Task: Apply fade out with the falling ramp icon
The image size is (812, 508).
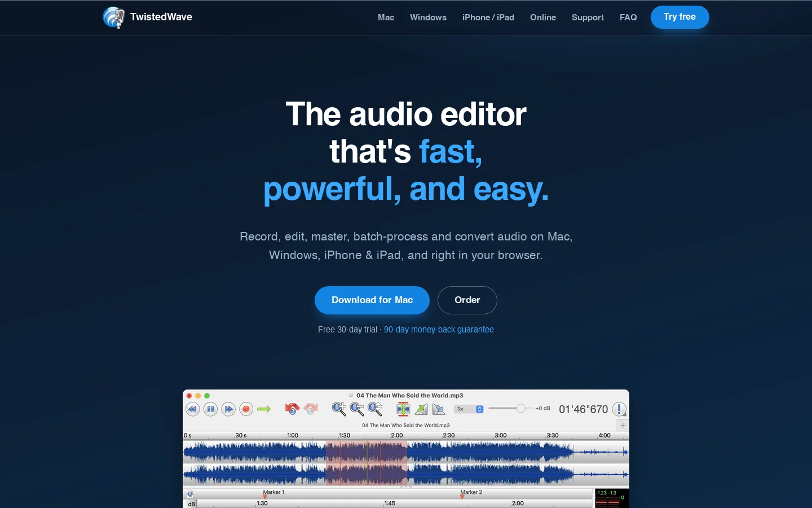Action: coord(439,409)
